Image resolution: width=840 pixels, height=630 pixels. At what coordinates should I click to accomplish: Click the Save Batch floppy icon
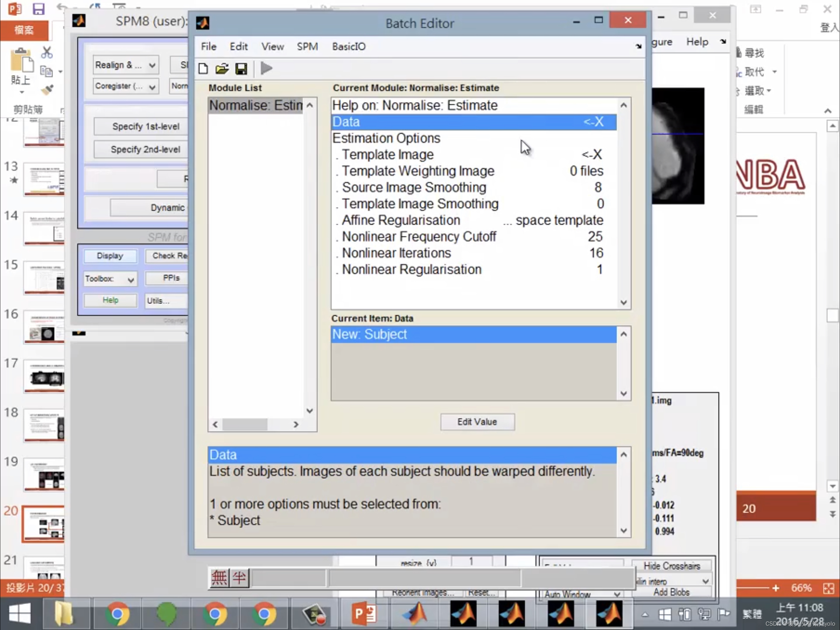tap(241, 68)
